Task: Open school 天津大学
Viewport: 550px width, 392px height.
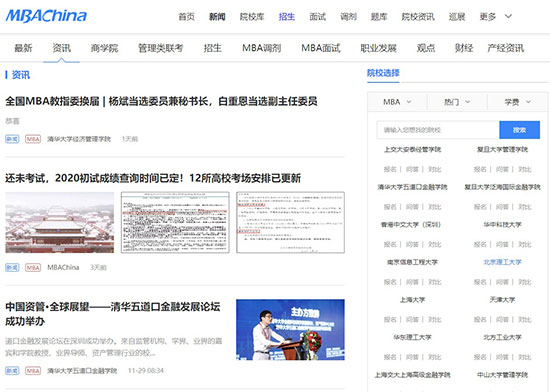Action: click(502, 300)
